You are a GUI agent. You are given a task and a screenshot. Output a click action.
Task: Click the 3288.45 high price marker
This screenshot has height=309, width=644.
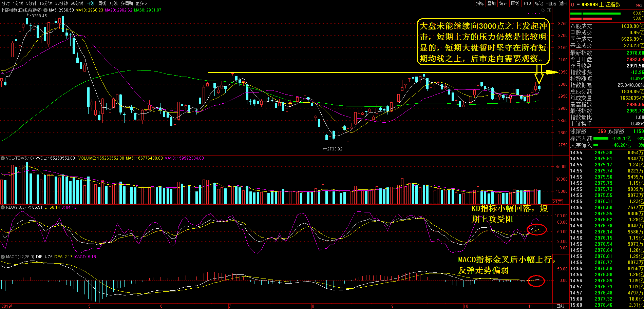pyautogui.click(x=39, y=16)
